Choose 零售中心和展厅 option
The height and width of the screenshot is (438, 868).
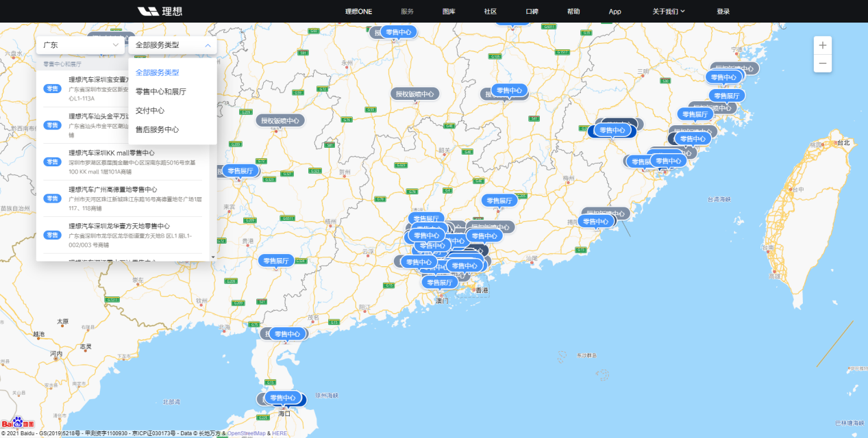click(x=173, y=91)
